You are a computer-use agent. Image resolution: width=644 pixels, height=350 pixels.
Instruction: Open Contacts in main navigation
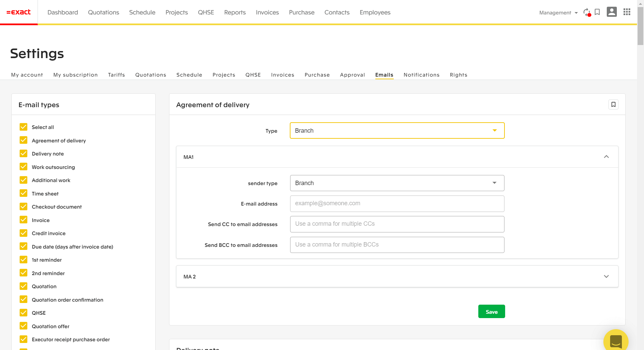(337, 12)
